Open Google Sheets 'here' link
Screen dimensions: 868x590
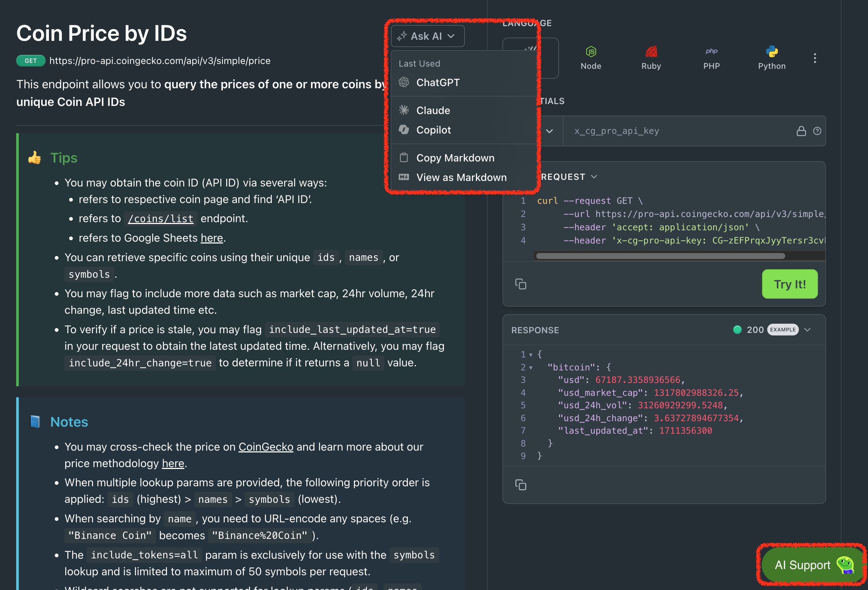pos(212,238)
